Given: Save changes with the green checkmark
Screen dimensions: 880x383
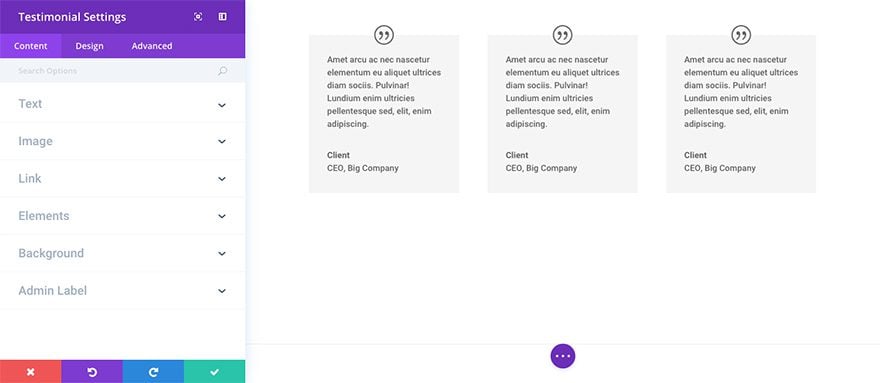Looking at the screenshot, I should click(214, 372).
